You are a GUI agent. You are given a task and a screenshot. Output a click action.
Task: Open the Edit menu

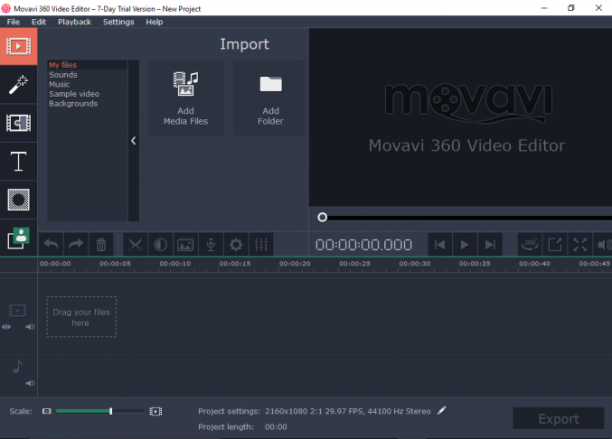click(x=39, y=22)
